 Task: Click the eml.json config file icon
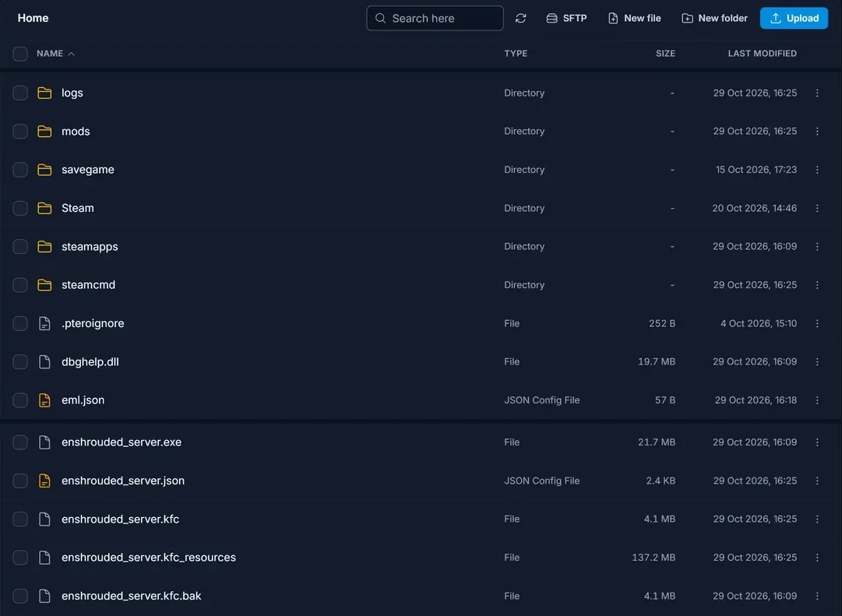tap(44, 400)
